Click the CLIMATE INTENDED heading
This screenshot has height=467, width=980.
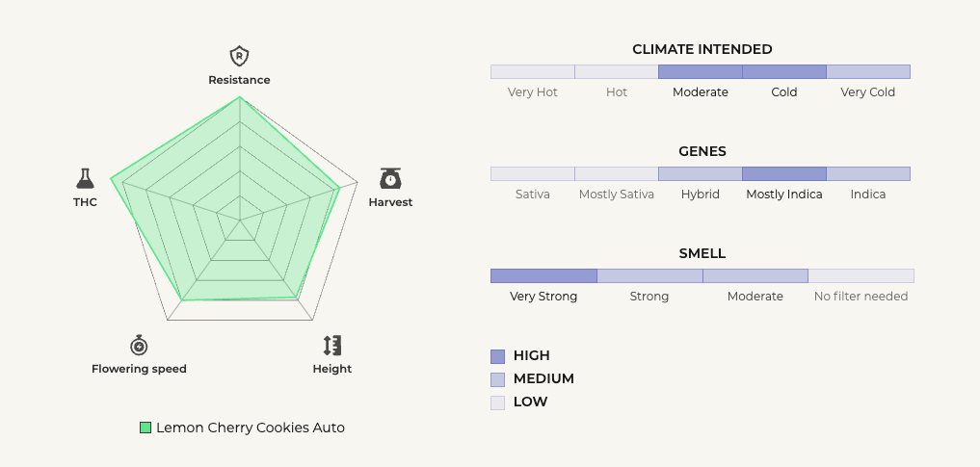tap(702, 49)
